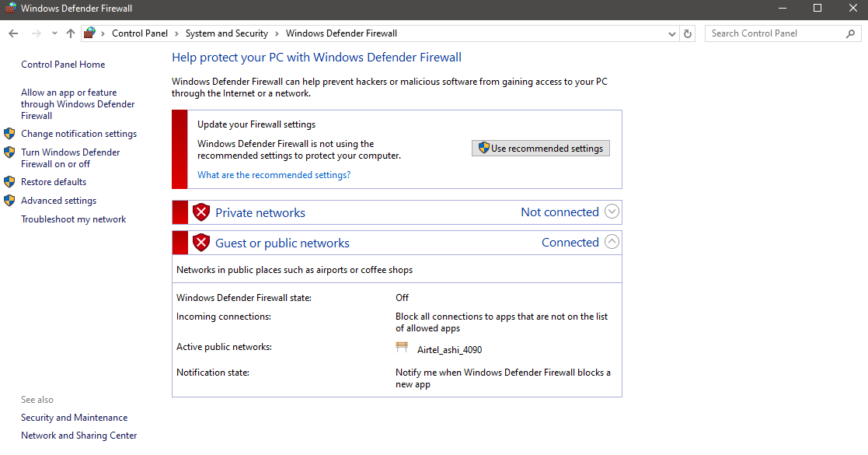Screen dimensions: 868x455
Task: Select Guest or public networks heading
Action: pyautogui.click(x=282, y=243)
